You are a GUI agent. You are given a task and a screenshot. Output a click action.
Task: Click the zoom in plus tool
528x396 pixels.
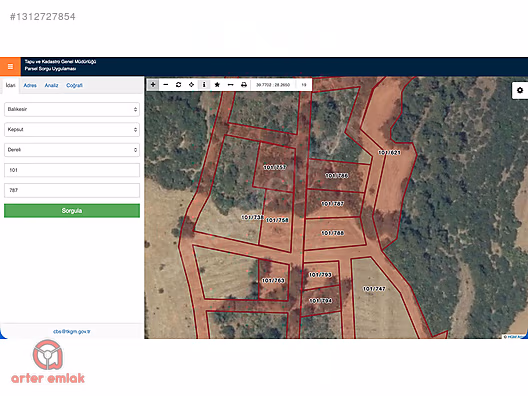pos(153,85)
